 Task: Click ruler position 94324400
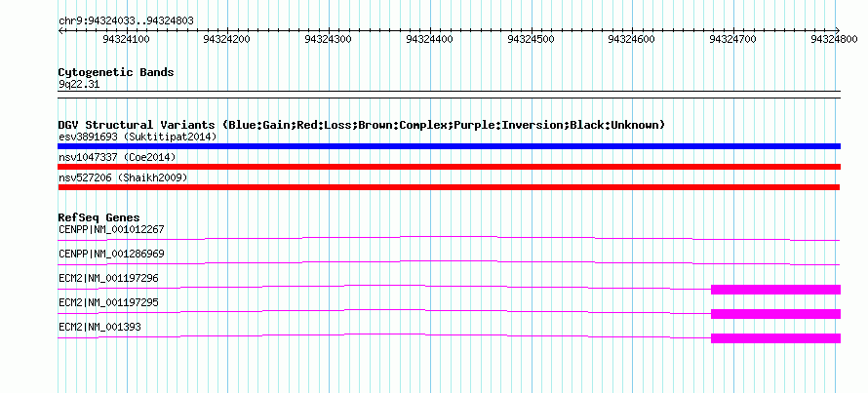(429, 39)
